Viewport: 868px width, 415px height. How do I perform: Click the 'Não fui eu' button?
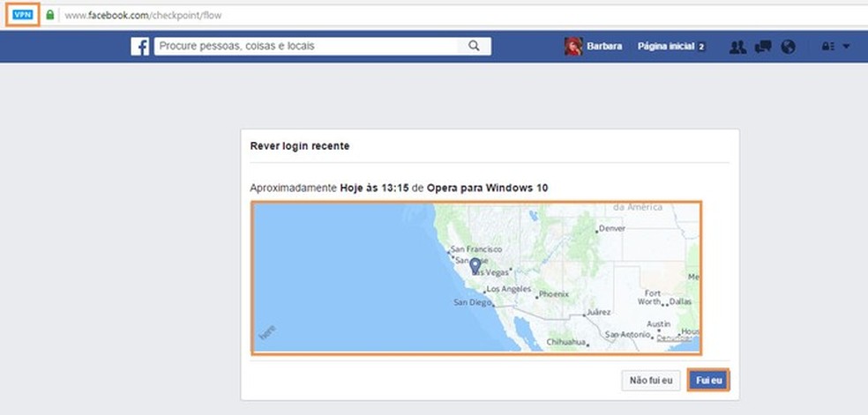[x=651, y=381]
